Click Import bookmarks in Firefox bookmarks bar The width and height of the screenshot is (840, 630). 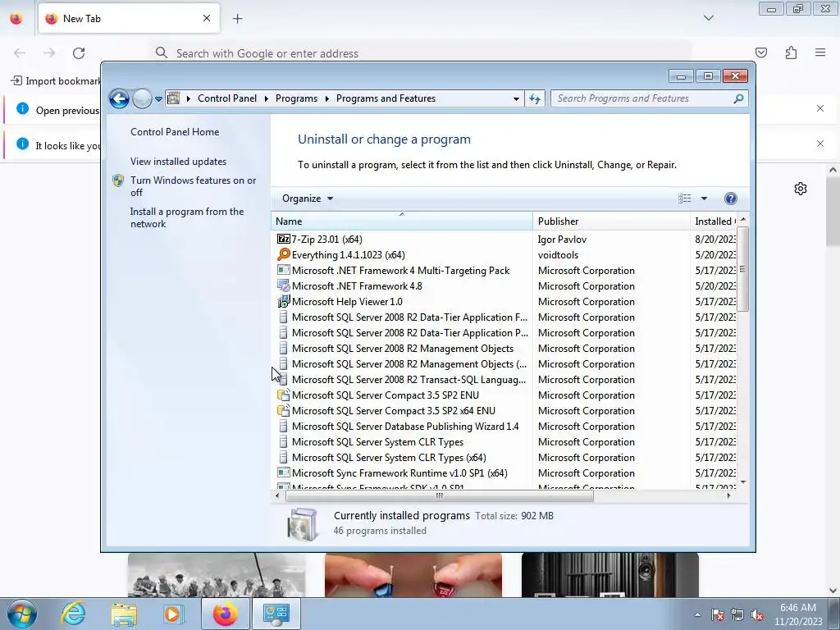(x=56, y=81)
